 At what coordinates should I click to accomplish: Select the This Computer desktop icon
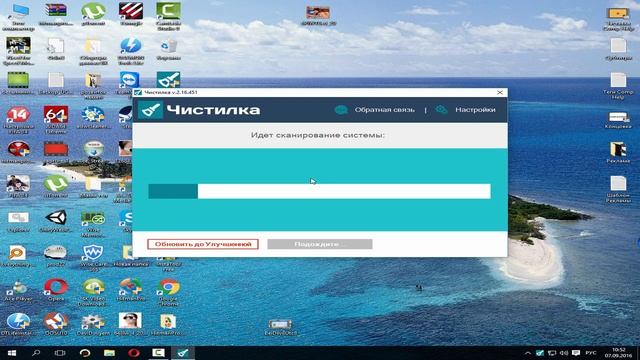point(18,16)
